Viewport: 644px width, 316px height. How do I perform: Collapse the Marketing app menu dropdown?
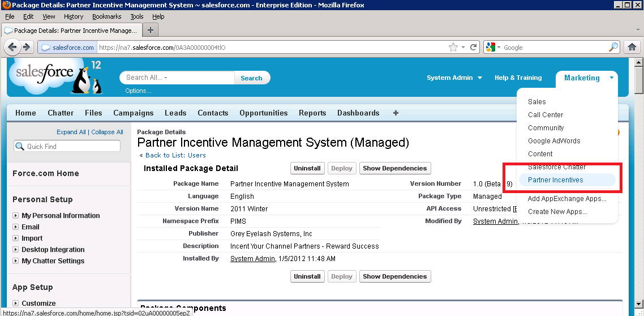611,78
